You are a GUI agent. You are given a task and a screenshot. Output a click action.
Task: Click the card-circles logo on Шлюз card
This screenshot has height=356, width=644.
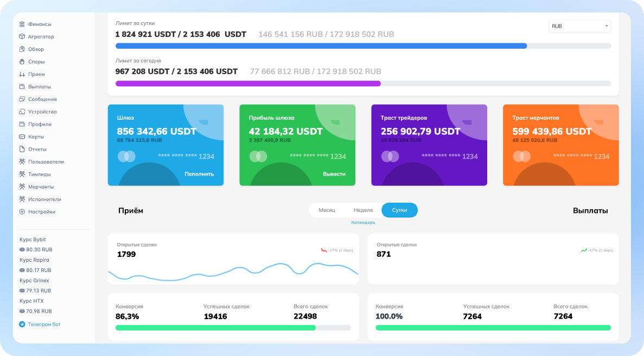[126, 156]
